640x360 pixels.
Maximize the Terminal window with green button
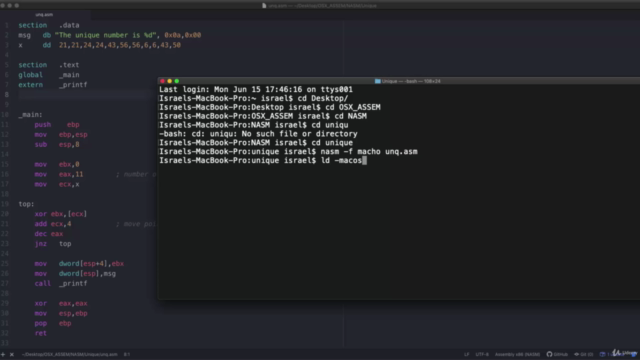(x=177, y=81)
